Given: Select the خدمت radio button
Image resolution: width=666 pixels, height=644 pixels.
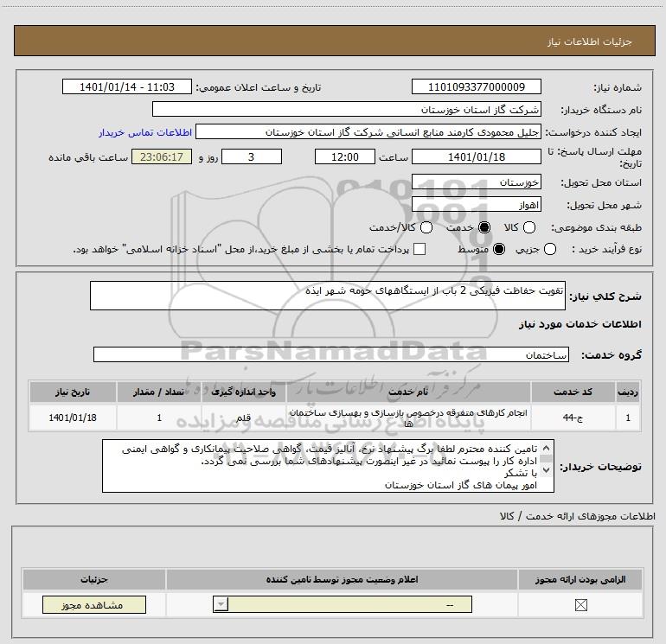Looking at the screenshot, I should click(483, 227).
